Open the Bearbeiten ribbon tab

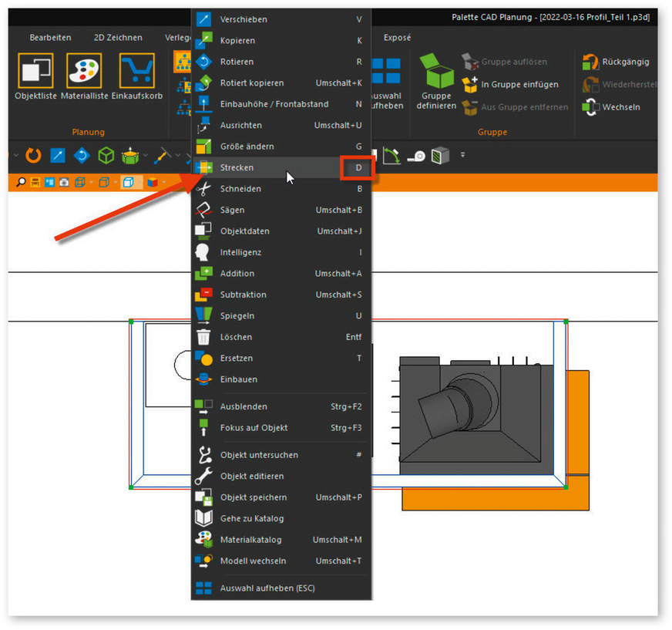click(x=50, y=38)
